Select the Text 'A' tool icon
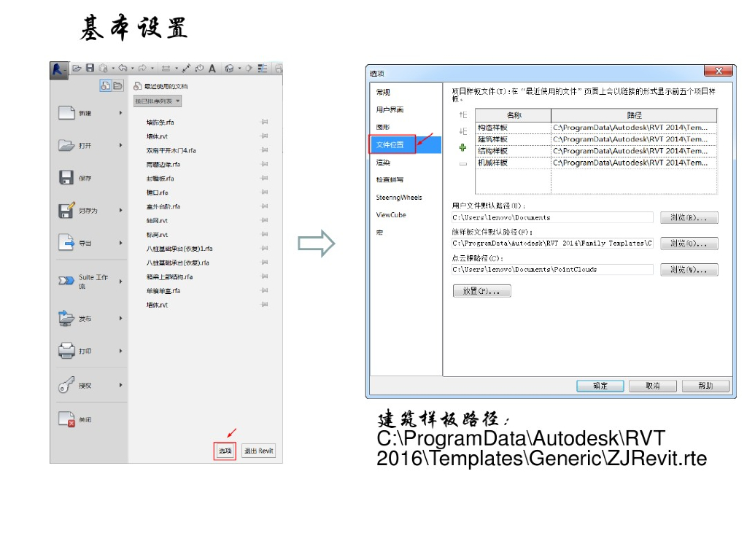Viewport: 747px width, 560px height. pyautogui.click(x=212, y=68)
